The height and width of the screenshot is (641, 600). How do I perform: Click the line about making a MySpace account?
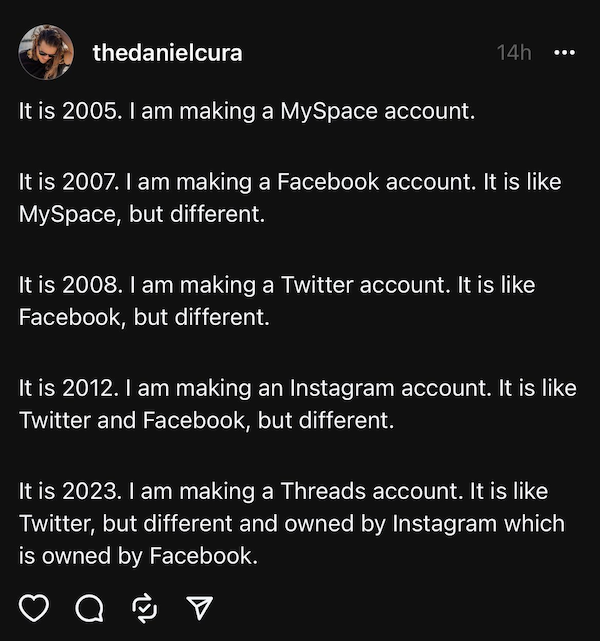click(x=247, y=111)
